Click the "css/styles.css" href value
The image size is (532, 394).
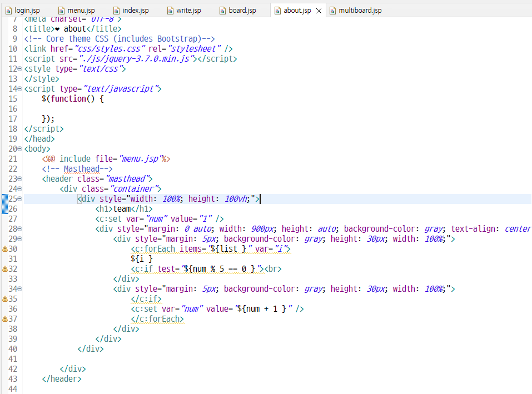click(x=110, y=49)
